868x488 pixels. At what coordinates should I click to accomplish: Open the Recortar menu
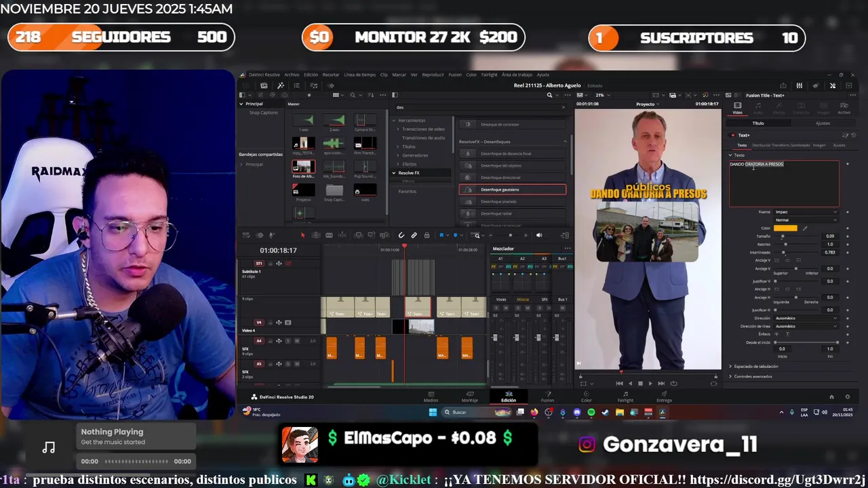tap(331, 75)
